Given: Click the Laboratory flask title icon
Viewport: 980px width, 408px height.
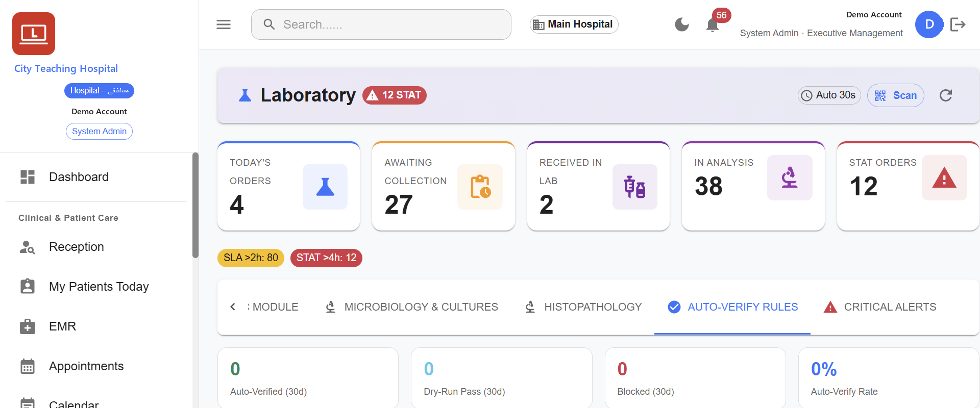Looking at the screenshot, I should click(x=245, y=95).
